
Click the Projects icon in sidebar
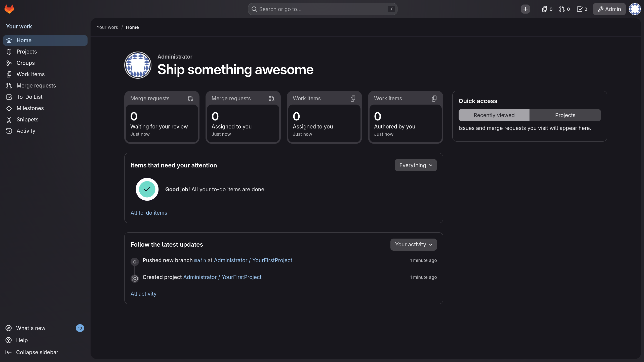point(9,52)
